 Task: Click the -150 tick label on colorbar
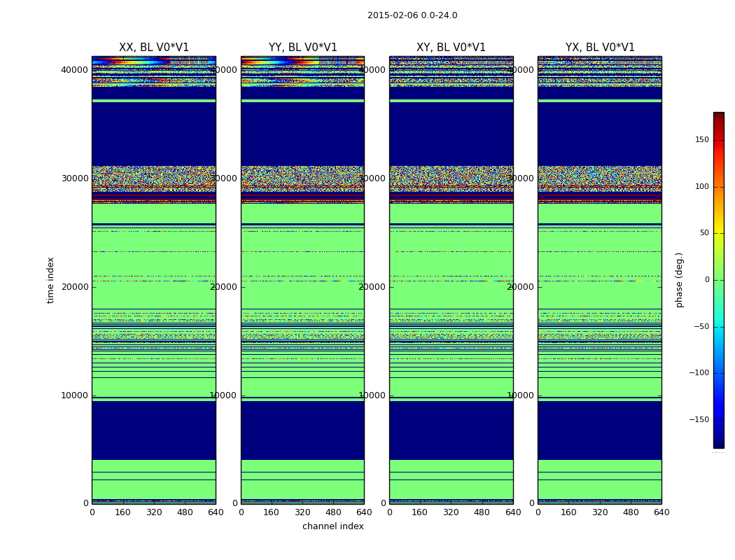pyautogui.click(x=699, y=420)
